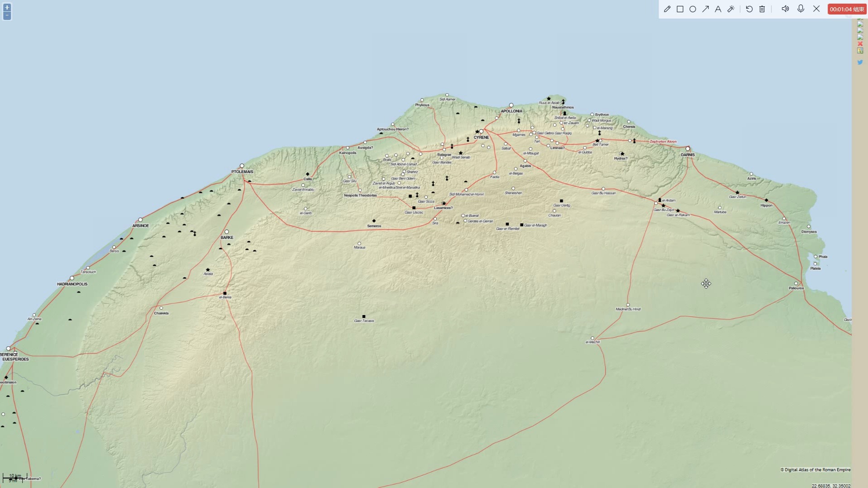Screen dimensions: 868x488
Task: Select the Maraua place label
Action: [359, 248]
